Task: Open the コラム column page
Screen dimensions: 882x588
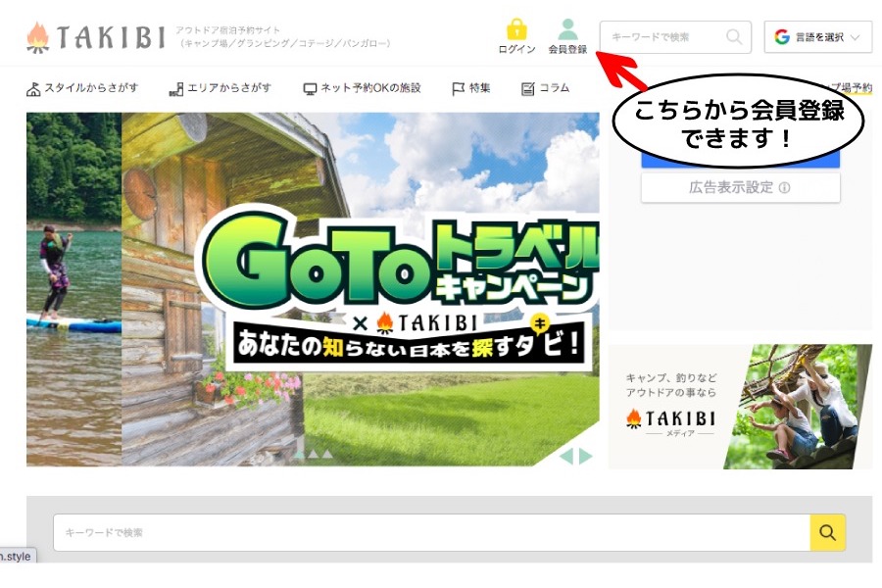Action: coord(545,88)
